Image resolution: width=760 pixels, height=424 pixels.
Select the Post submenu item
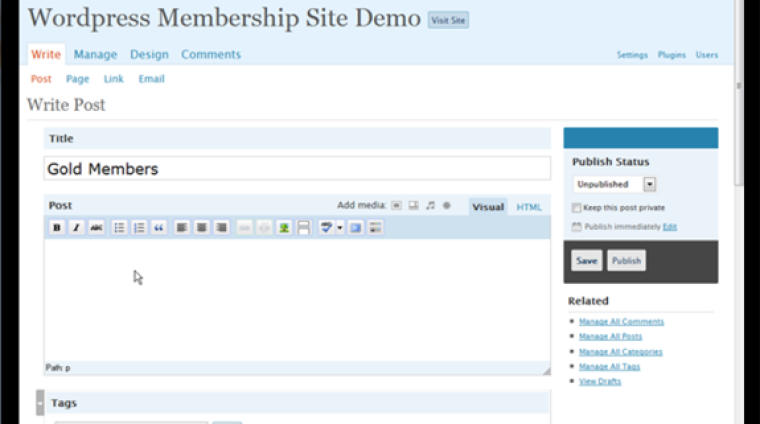(41, 79)
